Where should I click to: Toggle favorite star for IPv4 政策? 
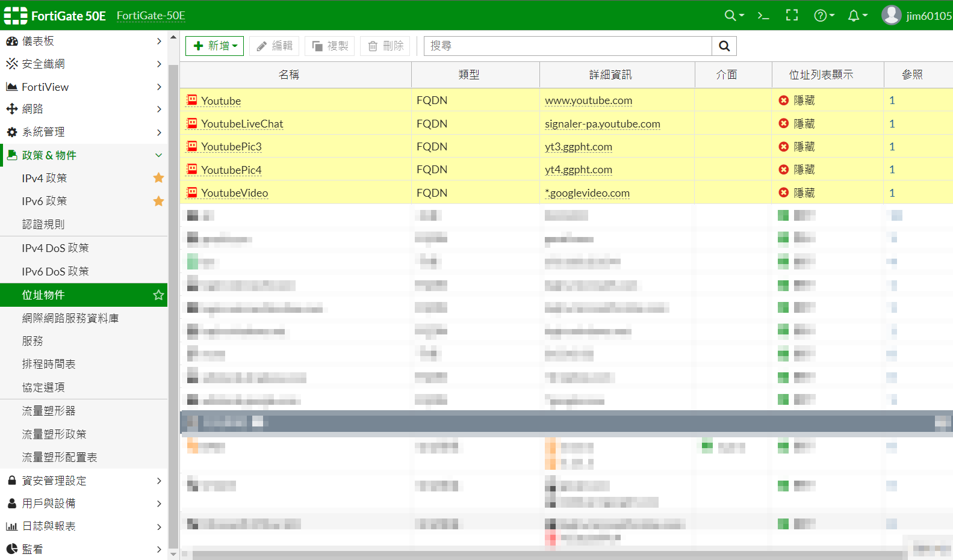158,178
